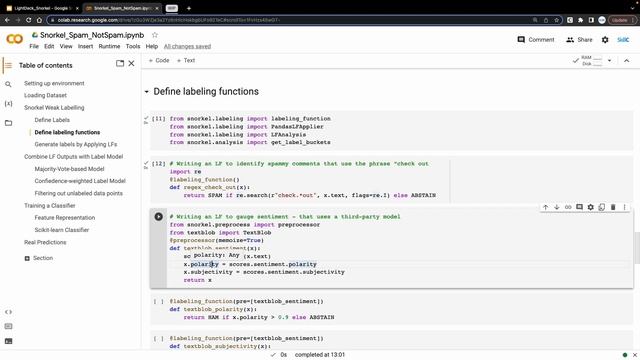Open the Terminal icon in sidebar
This screenshot has width=640, height=360.
(x=8, y=341)
